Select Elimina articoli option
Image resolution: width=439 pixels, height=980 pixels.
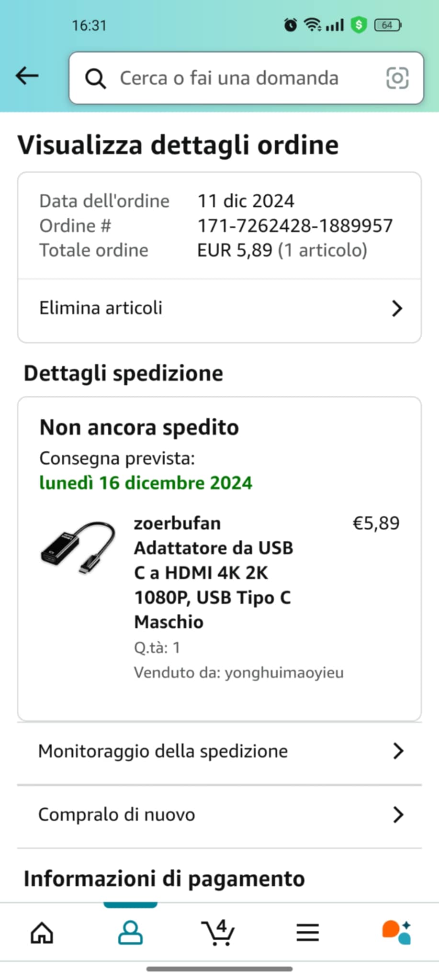coord(219,309)
